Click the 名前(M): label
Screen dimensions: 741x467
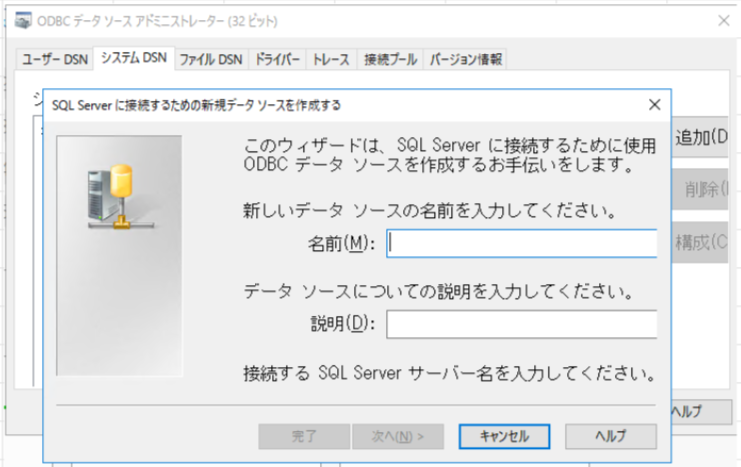[341, 244]
